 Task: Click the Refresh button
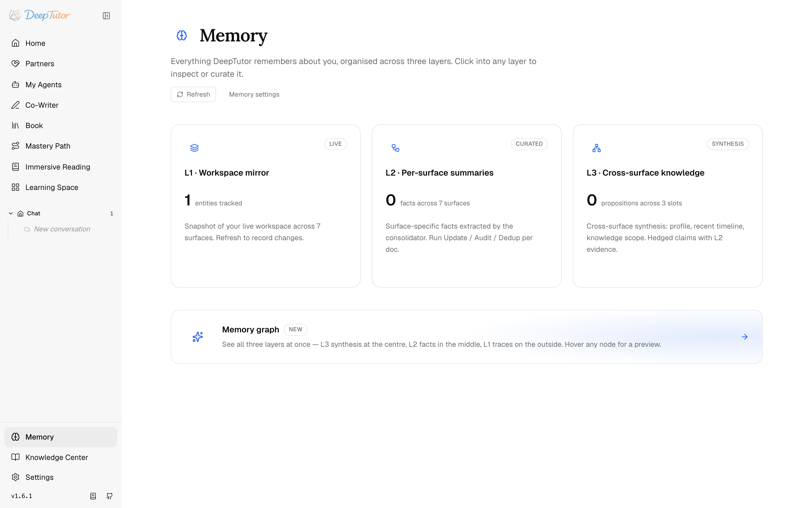pos(193,94)
